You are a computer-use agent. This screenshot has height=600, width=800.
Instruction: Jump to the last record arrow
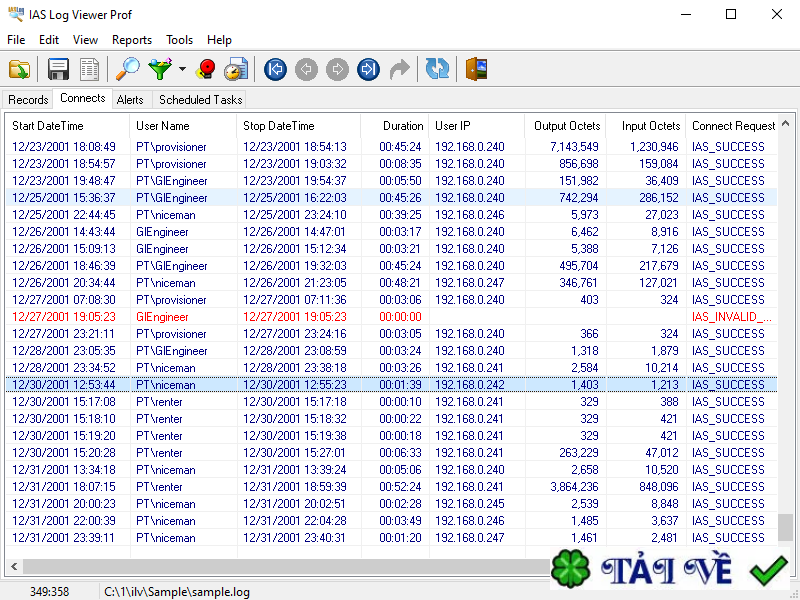click(x=369, y=69)
